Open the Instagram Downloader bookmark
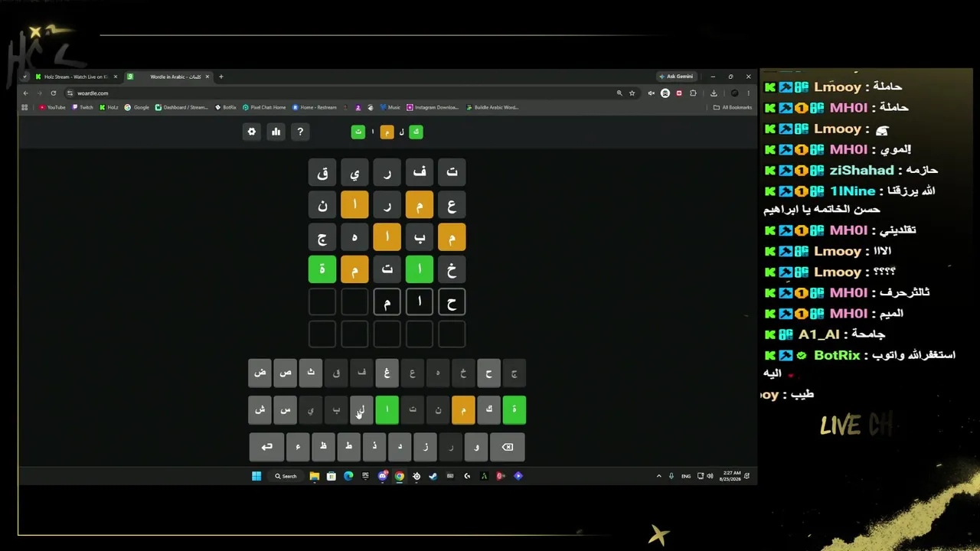980x551 pixels. click(433, 107)
